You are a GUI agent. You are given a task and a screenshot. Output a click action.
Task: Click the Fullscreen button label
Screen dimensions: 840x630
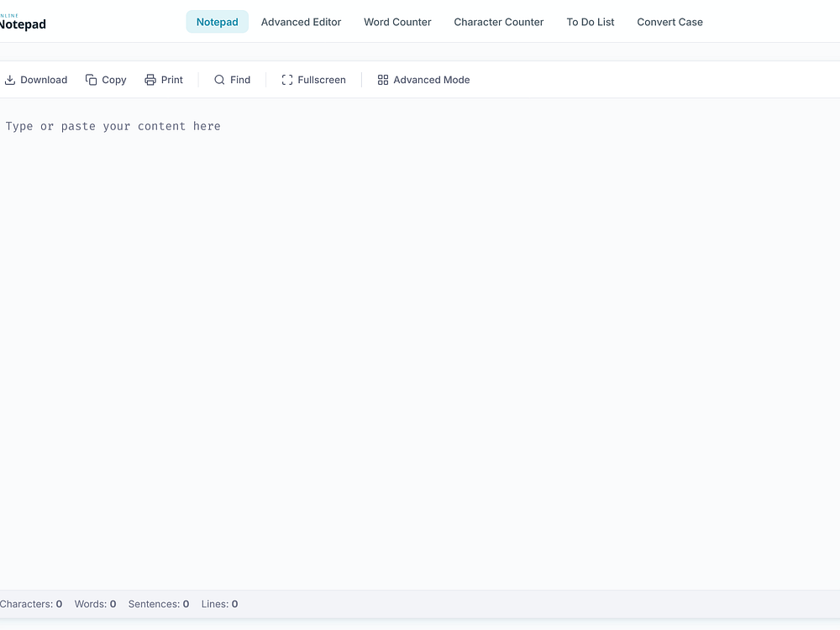pyautogui.click(x=322, y=80)
